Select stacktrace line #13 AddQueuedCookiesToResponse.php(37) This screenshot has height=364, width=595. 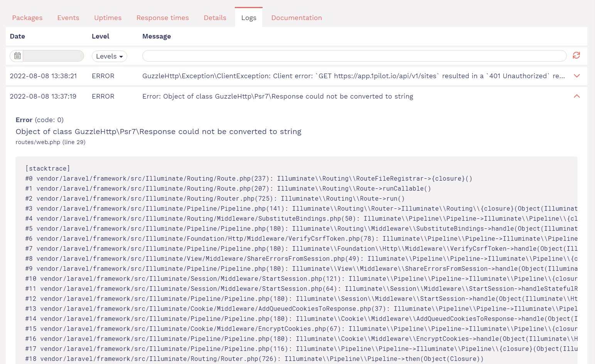302,309
